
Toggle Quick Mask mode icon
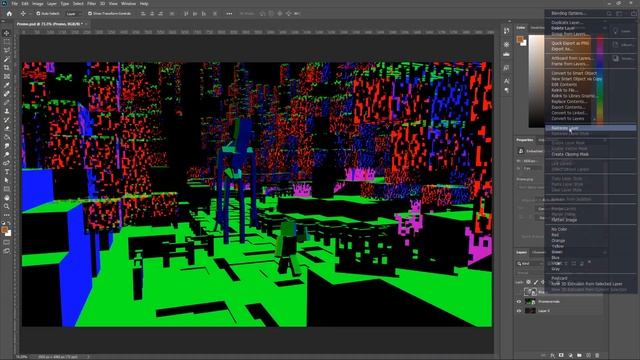tap(7, 242)
